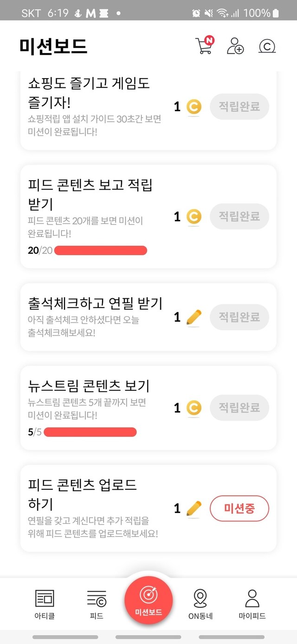297x644 pixels.
Task: Open the coin balance icon
Action: tap(267, 46)
